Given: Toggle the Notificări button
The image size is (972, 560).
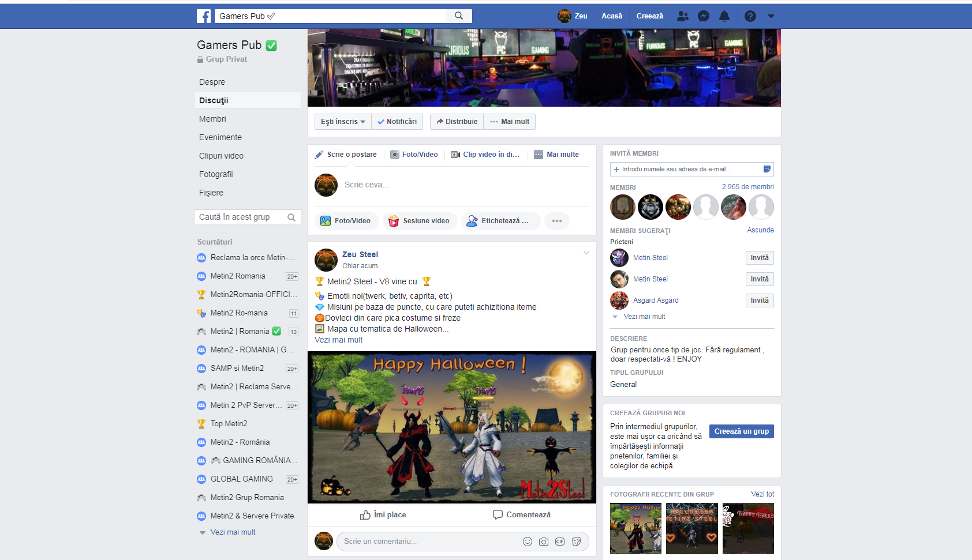Looking at the screenshot, I should pyautogui.click(x=397, y=122).
